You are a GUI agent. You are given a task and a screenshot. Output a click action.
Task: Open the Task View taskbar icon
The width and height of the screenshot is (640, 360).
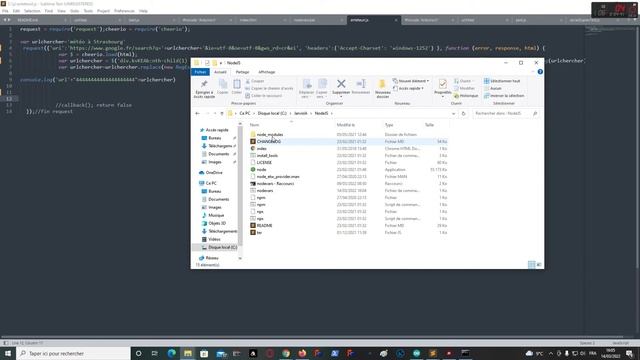[155, 353]
